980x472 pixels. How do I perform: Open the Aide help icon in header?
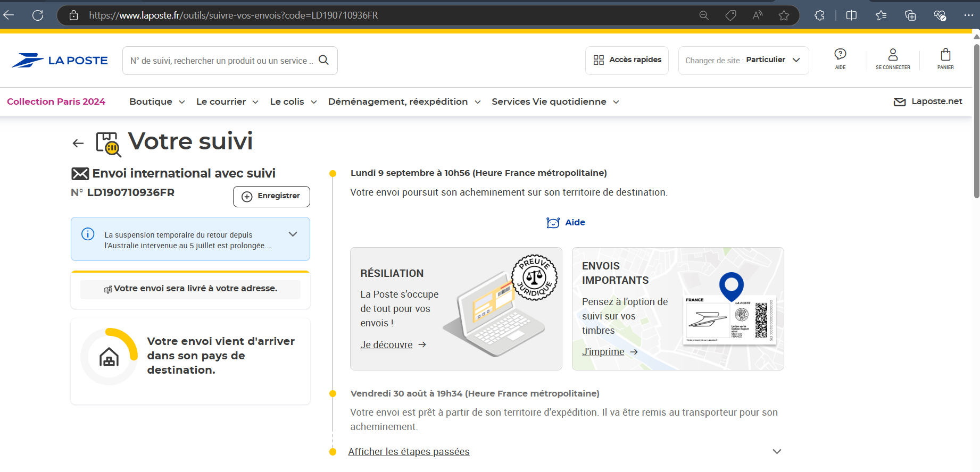(840, 58)
